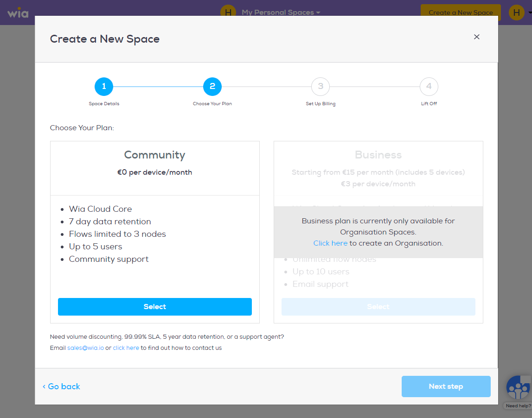Image resolution: width=532 pixels, height=418 pixels.
Task: Click step 2 Choose Your Plan circle
Action: 212,87
